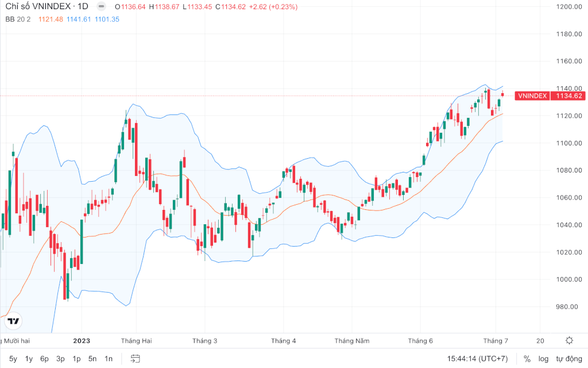
Task: Click the 1080.00 price scale label
Action: (569, 170)
